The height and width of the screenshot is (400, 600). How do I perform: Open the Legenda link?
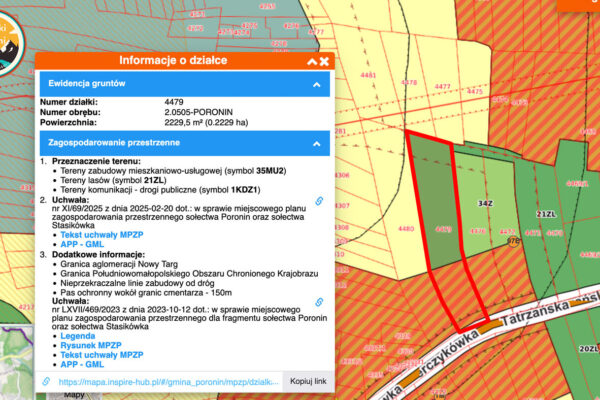tap(78, 336)
